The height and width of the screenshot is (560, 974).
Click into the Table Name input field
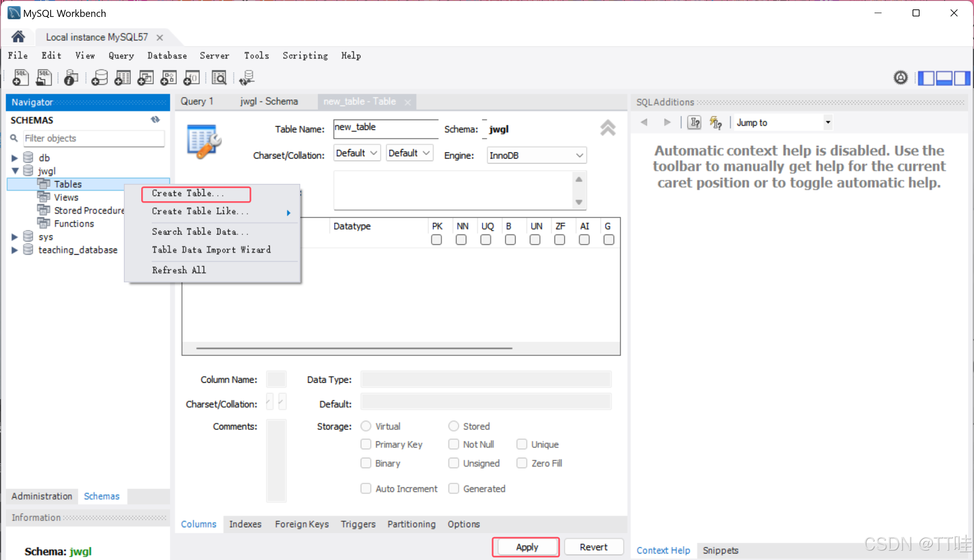tap(385, 128)
